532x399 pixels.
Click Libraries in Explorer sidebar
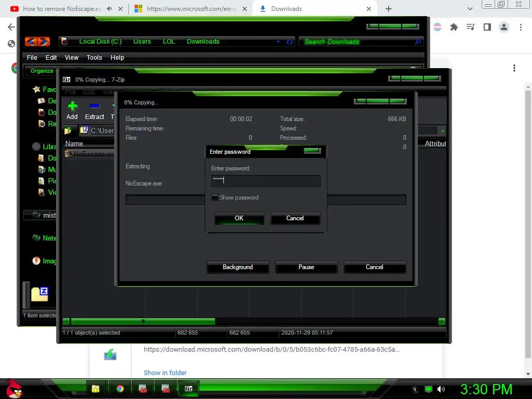(x=45, y=147)
